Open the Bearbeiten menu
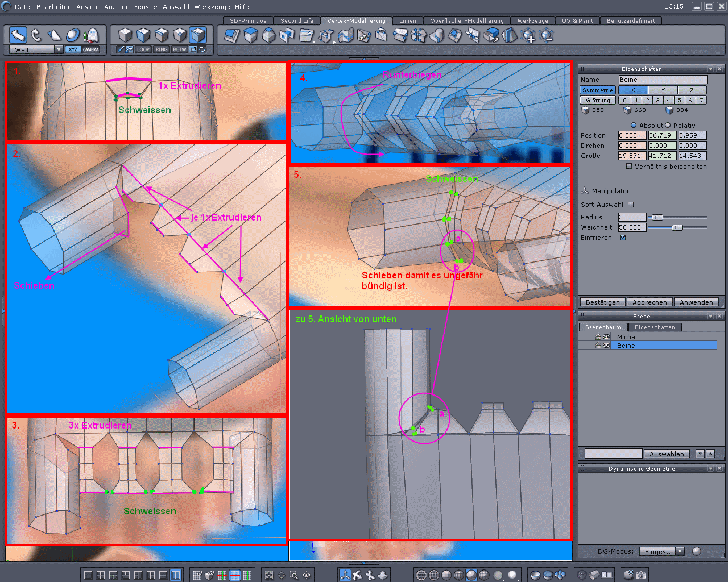This screenshot has width=728, height=582. [x=54, y=7]
